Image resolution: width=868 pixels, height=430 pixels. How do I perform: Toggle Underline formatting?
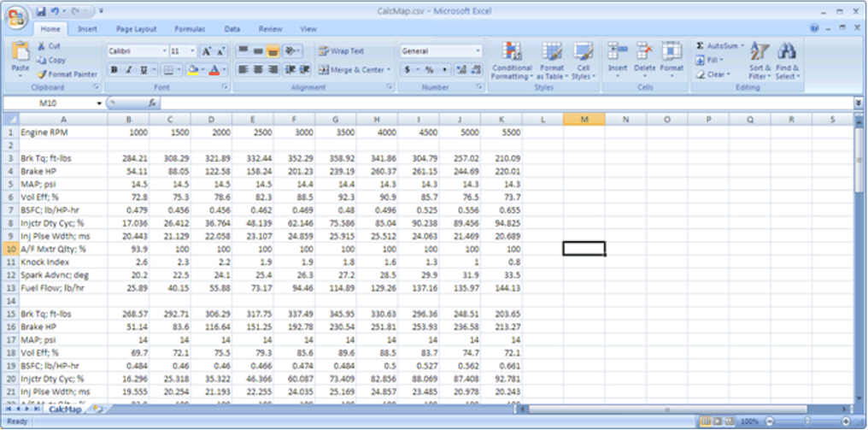coord(143,70)
